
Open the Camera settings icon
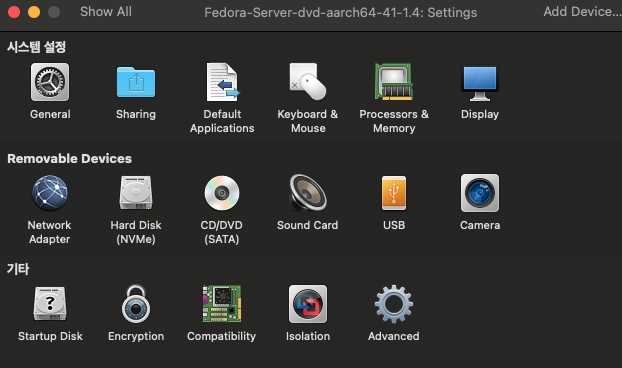tap(480, 193)
